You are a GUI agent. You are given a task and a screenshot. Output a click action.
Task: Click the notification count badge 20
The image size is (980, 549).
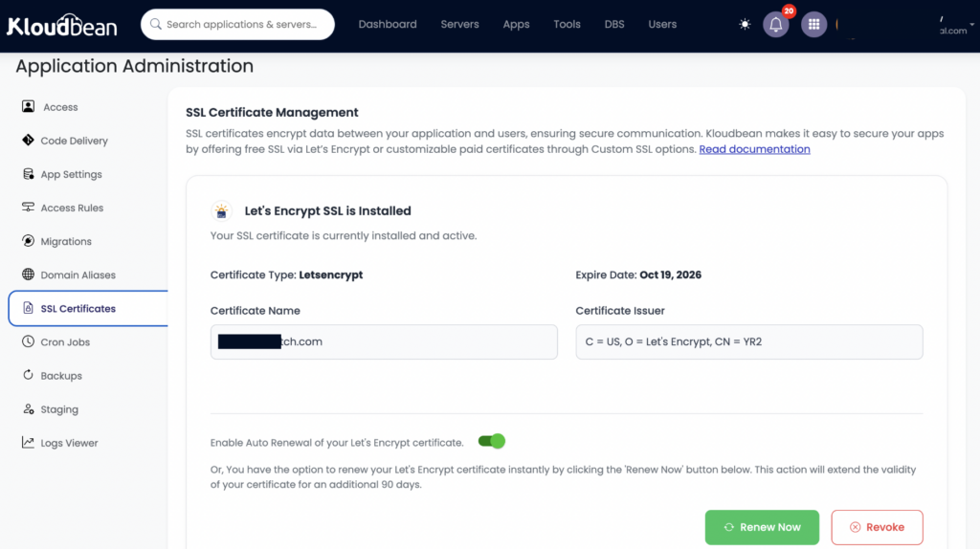point(789,11)
